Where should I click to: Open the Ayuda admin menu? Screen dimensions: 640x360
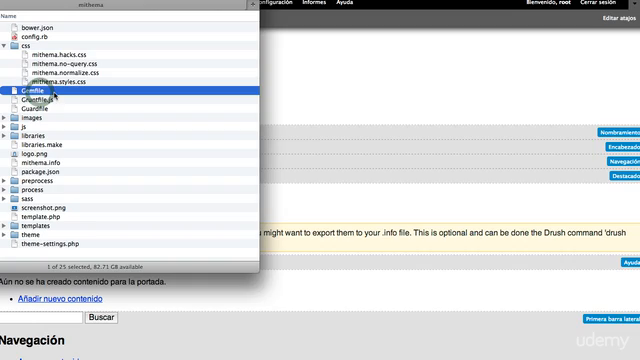pos(344,2)
